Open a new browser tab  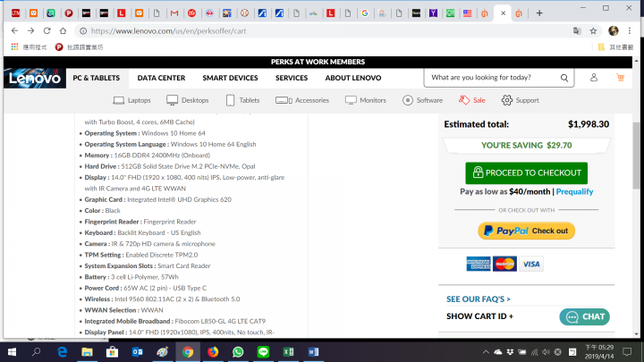coord(539,13)
